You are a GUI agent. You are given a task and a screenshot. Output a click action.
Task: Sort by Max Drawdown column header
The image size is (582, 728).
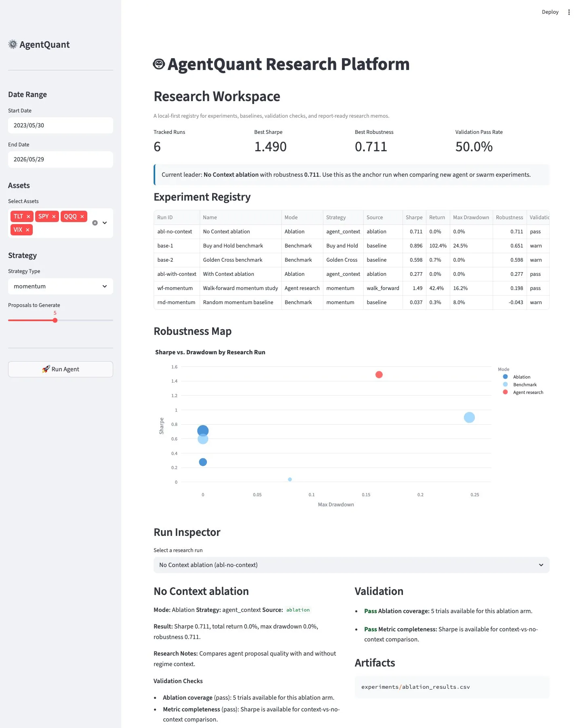coord(471,218)
